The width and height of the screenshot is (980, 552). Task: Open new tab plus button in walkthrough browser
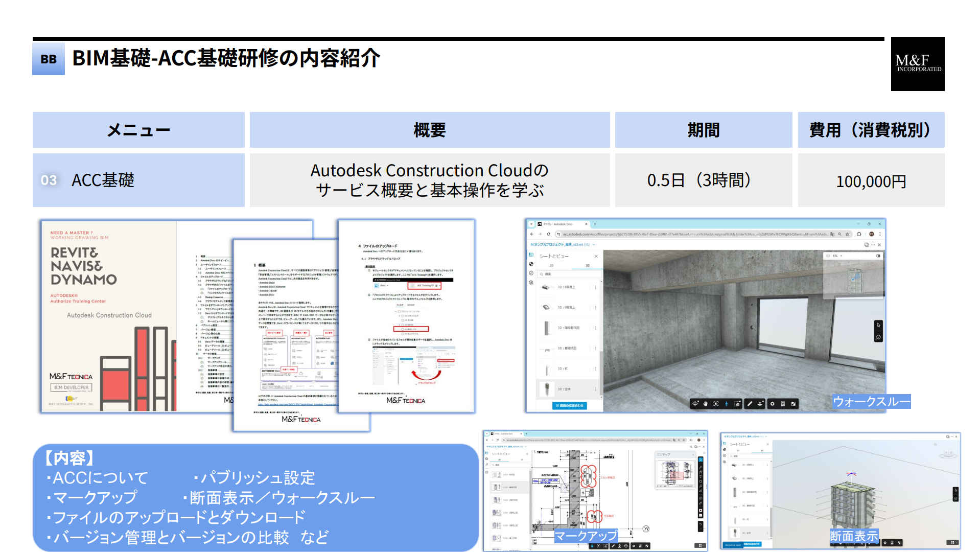(595, 224)
